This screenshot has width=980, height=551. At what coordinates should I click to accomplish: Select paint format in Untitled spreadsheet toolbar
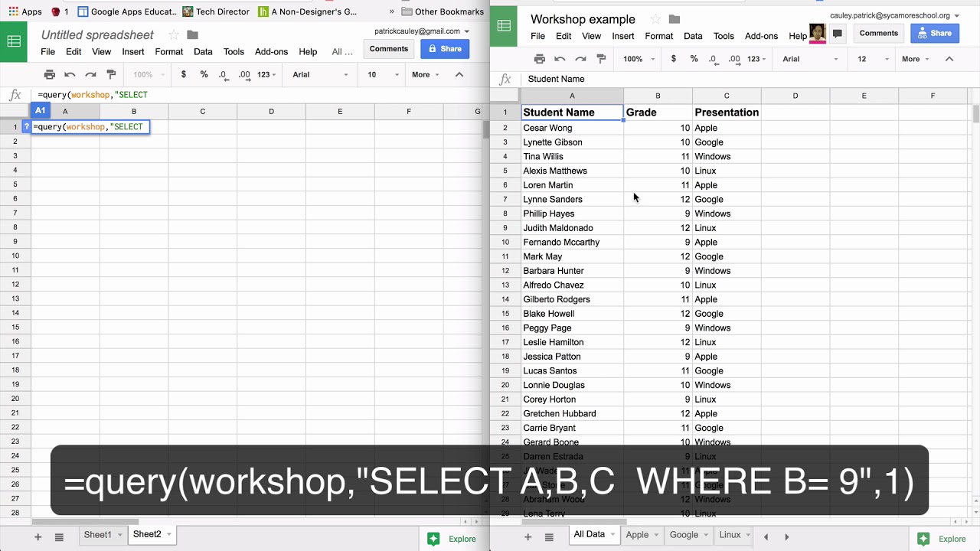coord(111,74)
